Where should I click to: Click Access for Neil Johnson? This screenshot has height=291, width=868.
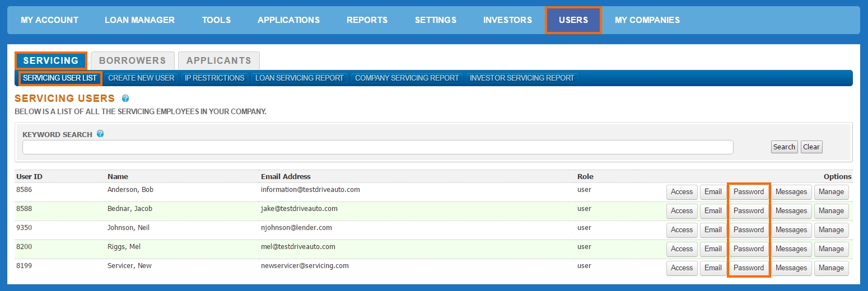(x=682, y=230)
